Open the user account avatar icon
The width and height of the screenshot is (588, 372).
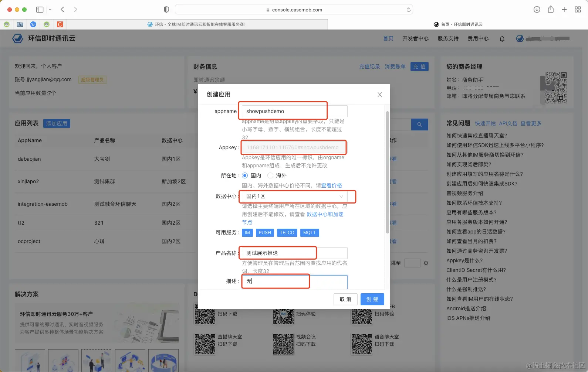[x=520, y=38]
